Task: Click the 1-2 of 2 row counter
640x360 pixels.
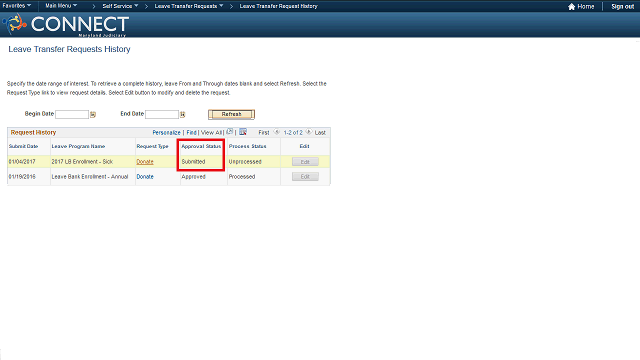Action: point(293,133)
